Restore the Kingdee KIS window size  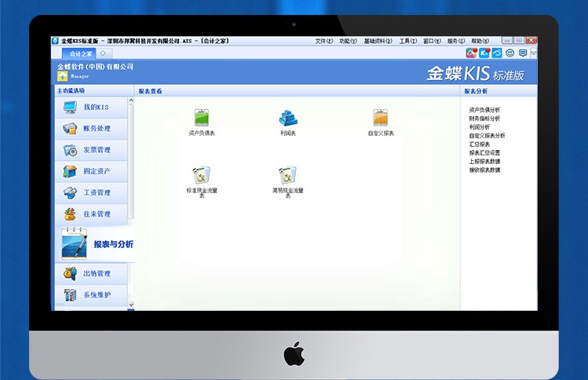[x=519, y=41]
